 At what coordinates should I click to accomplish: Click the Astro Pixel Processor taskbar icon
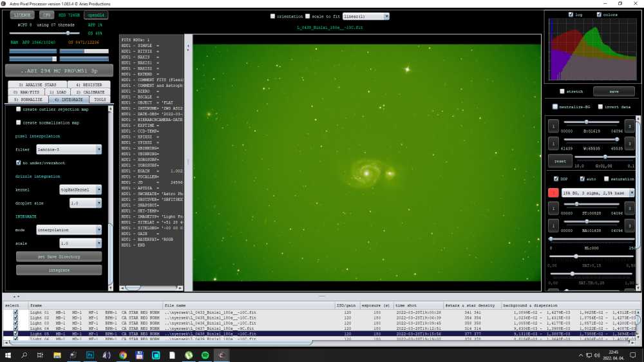click(x=222, y=355)
